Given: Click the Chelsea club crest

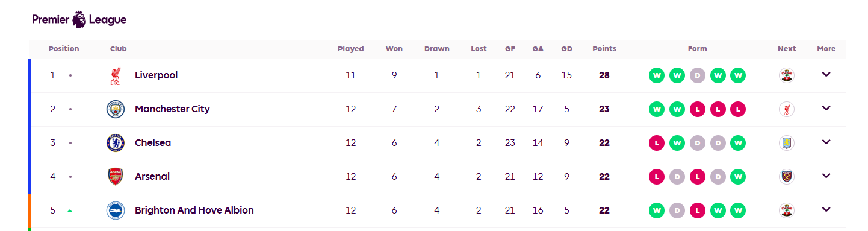Looking at the screenshot, I should click(115, 143).
